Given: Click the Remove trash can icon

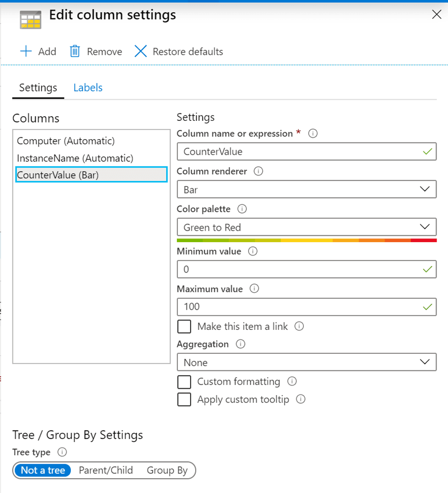Looking at the screenshot, I should pos(75,51).
